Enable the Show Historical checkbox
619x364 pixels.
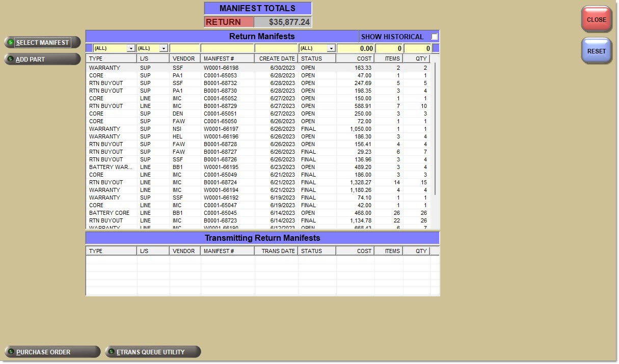(434, 37)
